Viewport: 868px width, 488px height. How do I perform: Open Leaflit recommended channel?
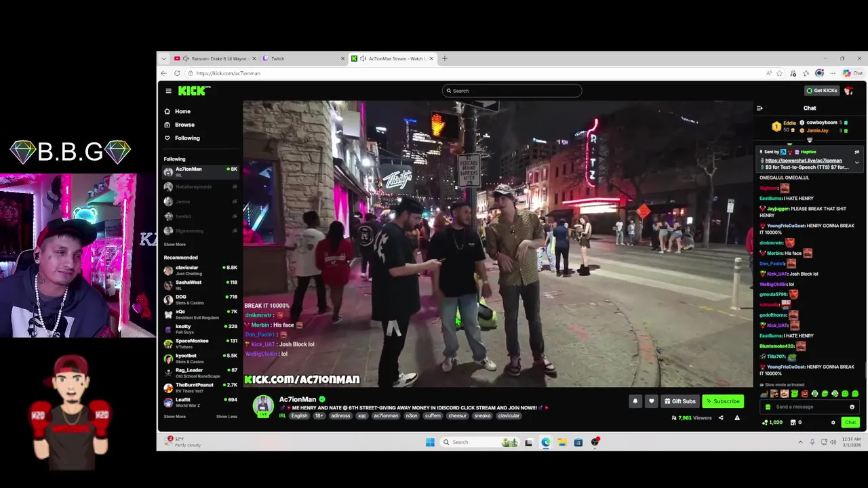[x=200, y=402]
